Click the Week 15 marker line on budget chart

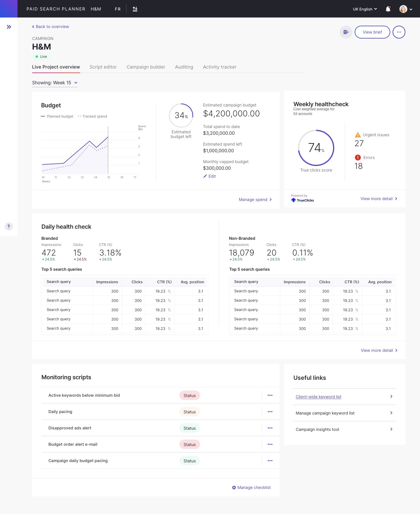coord(108,150)
